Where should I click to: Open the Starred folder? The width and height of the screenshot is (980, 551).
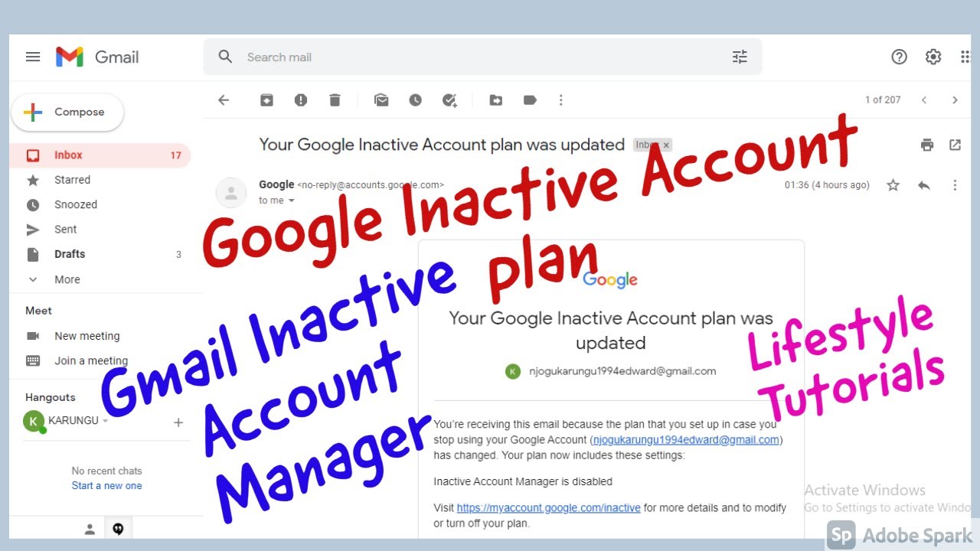coord(100,180)
